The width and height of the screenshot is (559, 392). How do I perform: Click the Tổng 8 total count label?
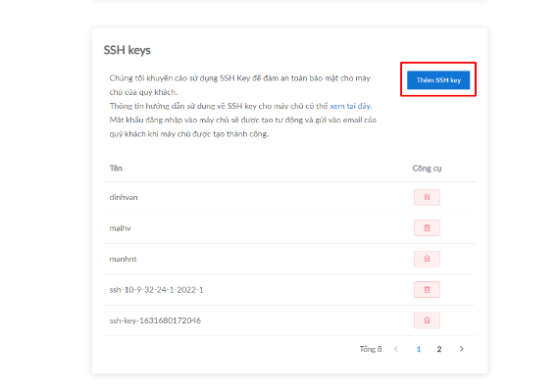tap(371, 349)
